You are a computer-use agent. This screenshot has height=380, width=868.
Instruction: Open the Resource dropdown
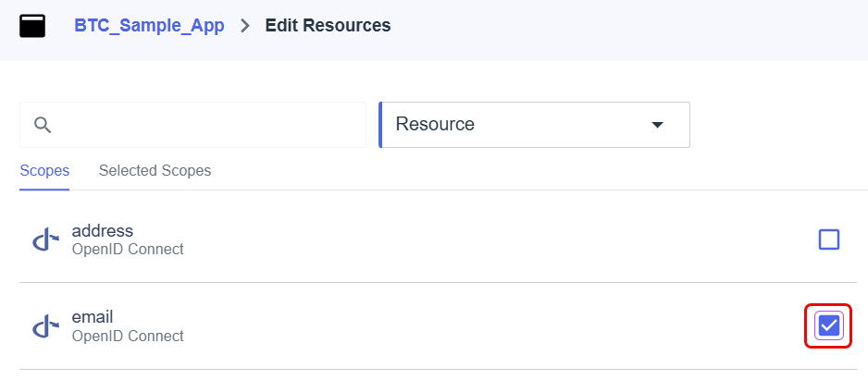click(x=534, y=125)
